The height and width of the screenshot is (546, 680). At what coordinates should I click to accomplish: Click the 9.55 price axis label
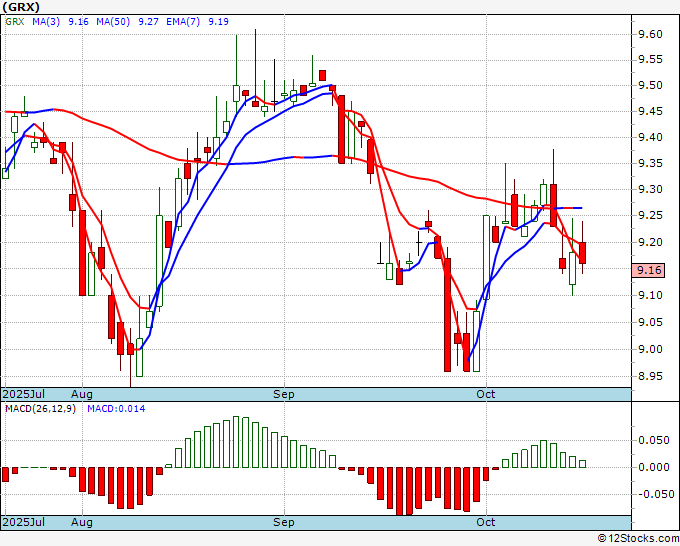click(651, 59)
